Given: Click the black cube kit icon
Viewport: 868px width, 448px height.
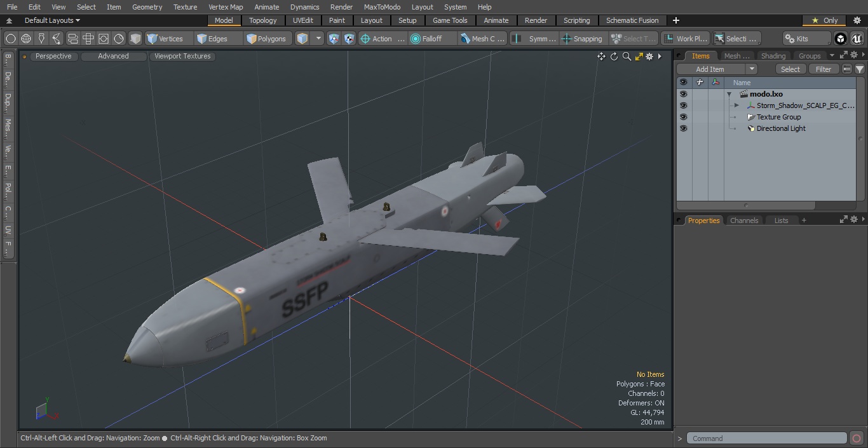Looking at the screenshot, I should 841,39.
